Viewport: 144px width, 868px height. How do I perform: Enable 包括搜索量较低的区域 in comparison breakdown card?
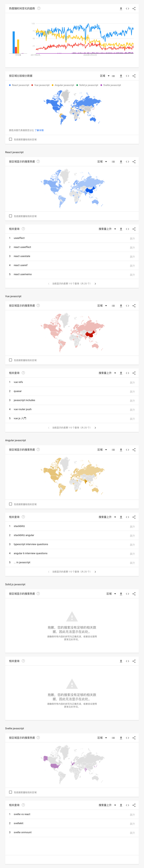point(11,139)
